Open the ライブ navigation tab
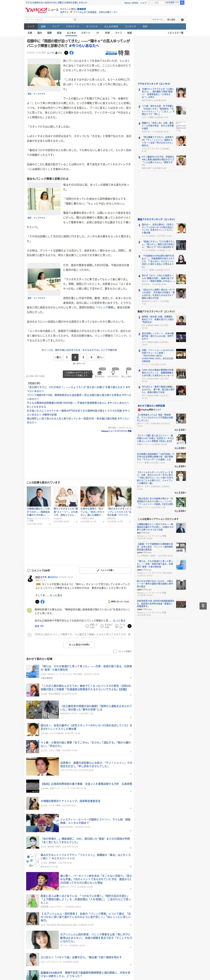This screenshot has height=980, width=210. click(56, 27)
